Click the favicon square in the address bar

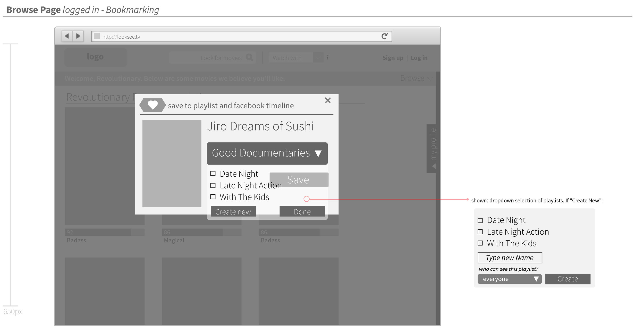point(97,36)
